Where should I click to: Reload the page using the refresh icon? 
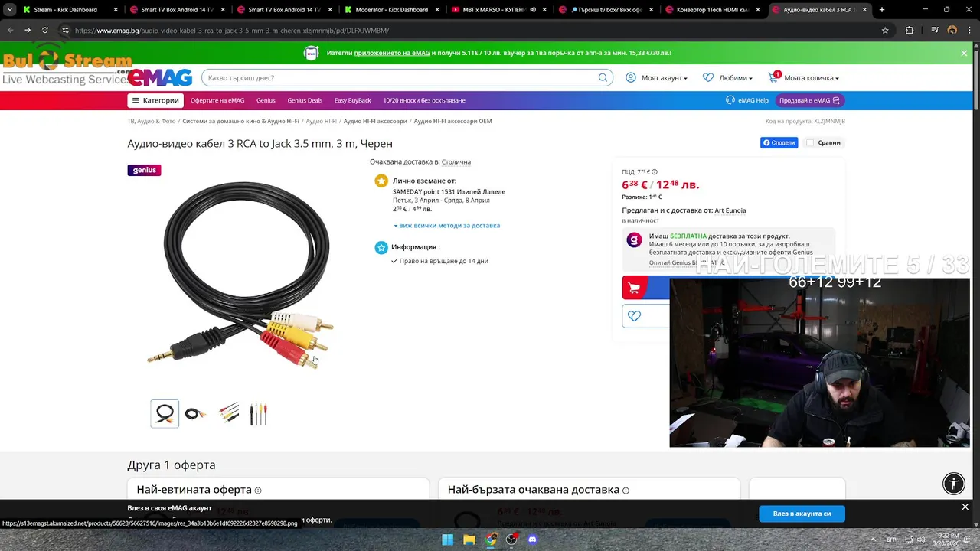pyautogui.click(x=44, y=30)
